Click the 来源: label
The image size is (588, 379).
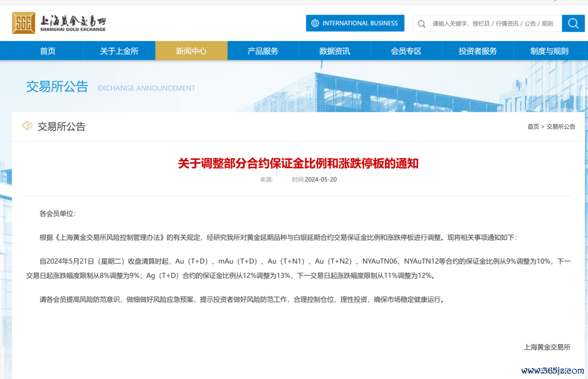tap(266, 180)
